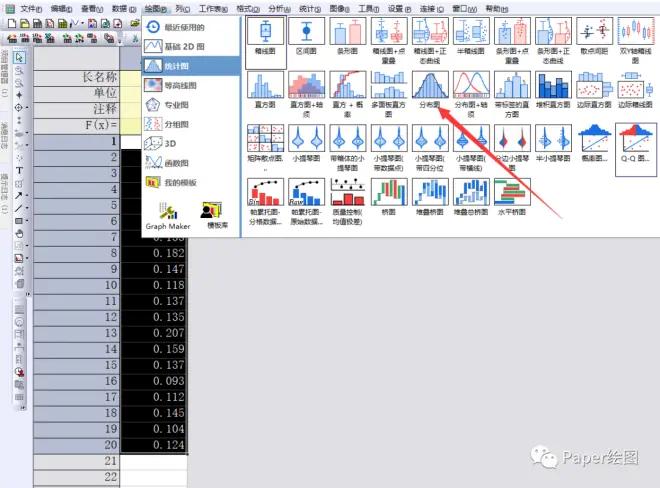660x488 pixels.
Task: Select 帕累托图-原始数据 Pareto raw chart
Action: pyautogui.click(x=306, y=201)
